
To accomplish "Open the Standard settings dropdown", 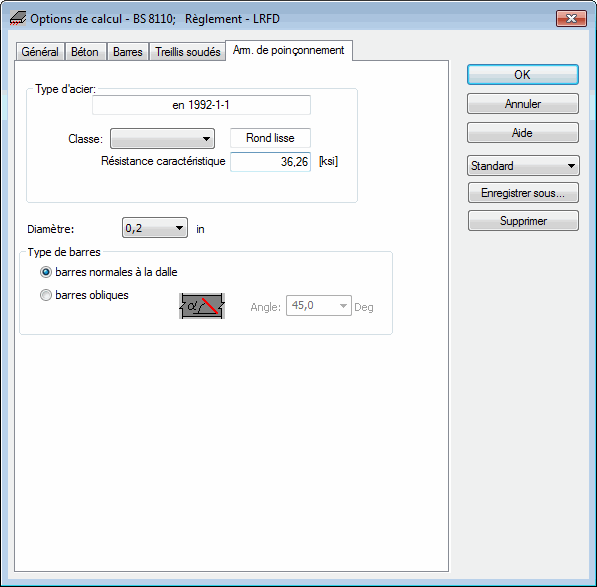I will click(x=523, y=166).
